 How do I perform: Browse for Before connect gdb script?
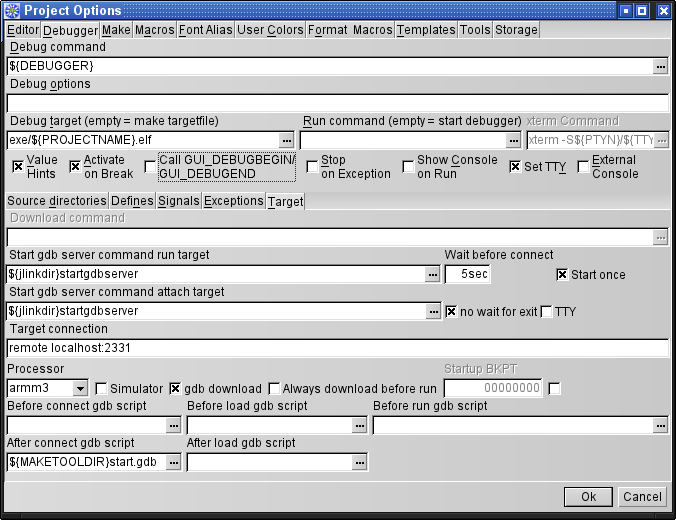coord(174,425)
